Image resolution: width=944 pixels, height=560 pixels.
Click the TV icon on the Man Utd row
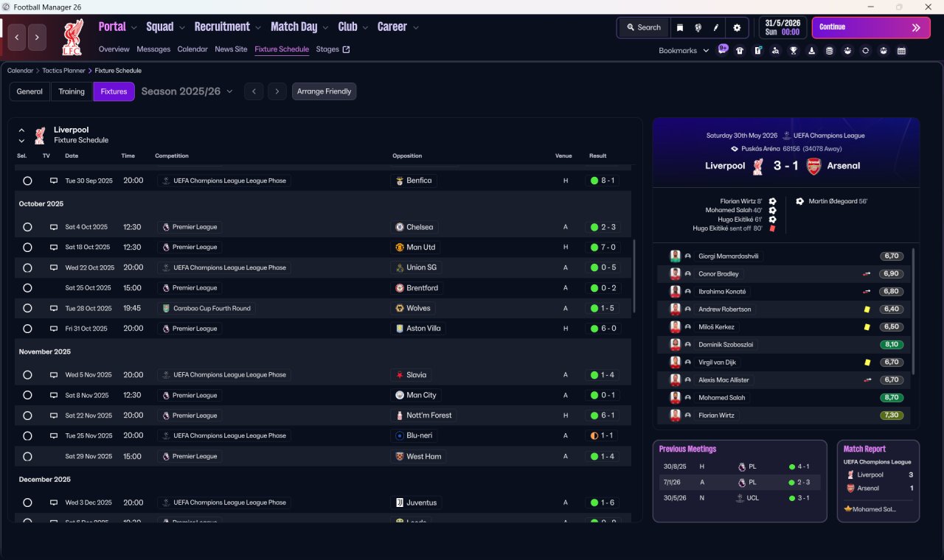[53, 248]
